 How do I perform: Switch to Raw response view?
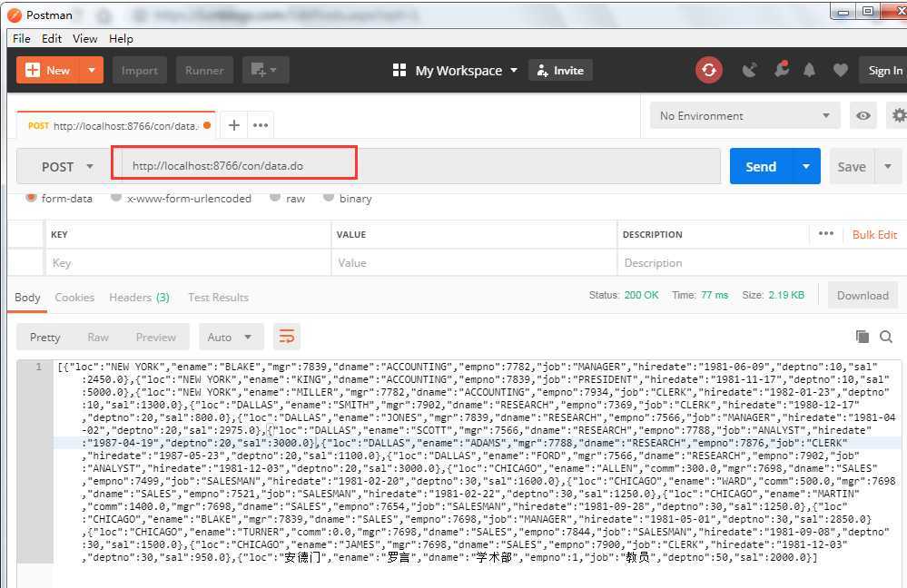pos(98,337)
